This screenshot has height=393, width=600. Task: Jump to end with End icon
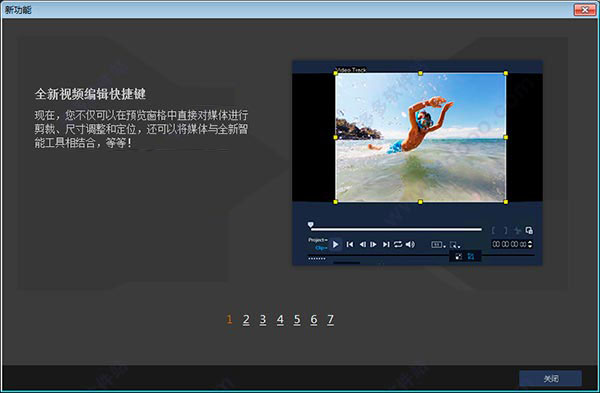pyautogui.click(x=386, y=244)
